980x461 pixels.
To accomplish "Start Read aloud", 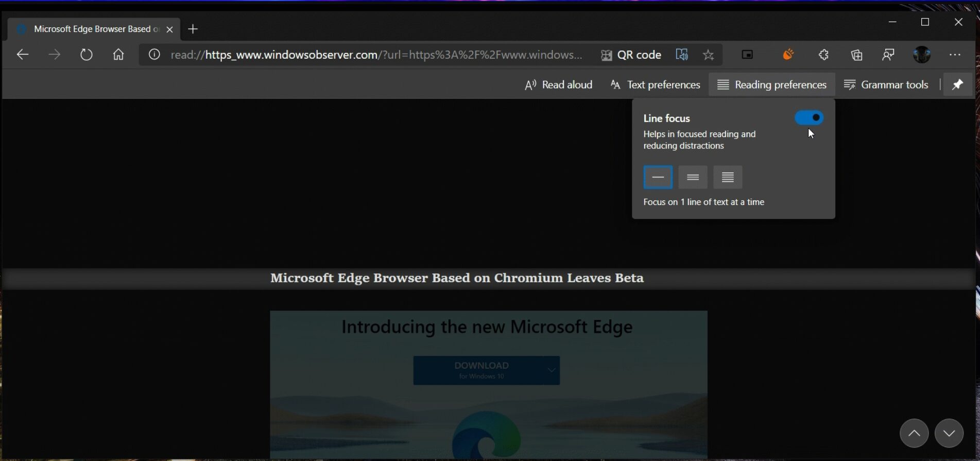I will pyautogui.click(x=558, y=84).
